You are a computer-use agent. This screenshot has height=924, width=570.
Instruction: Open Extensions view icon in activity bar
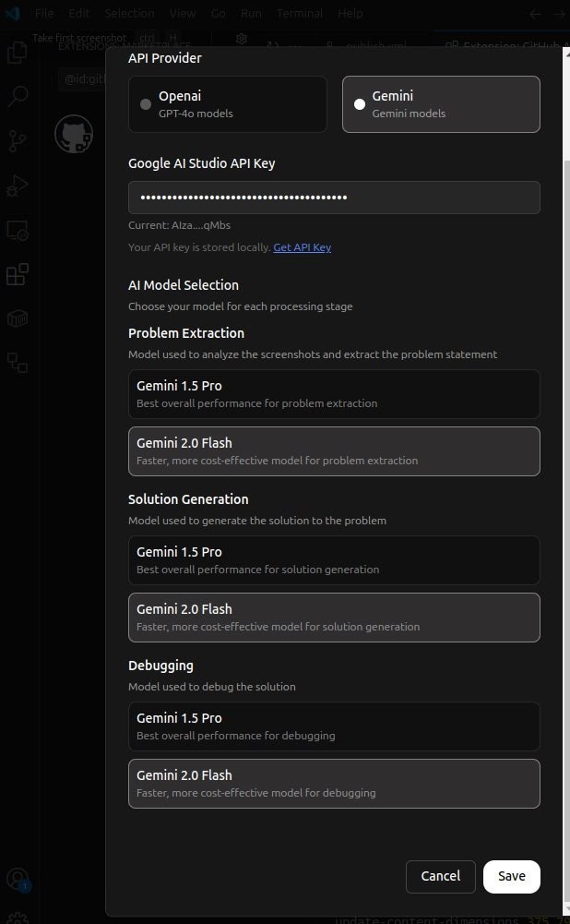18,274
